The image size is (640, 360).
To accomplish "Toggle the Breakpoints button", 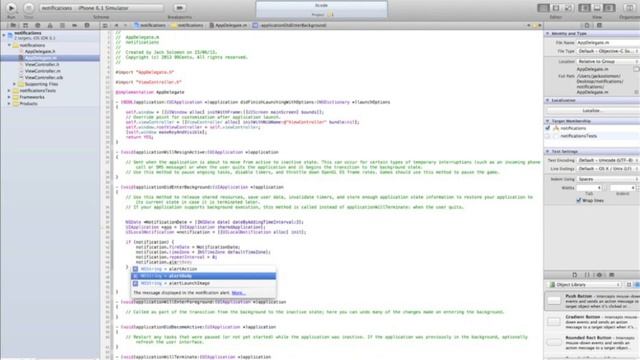I will tap(179, 8).
